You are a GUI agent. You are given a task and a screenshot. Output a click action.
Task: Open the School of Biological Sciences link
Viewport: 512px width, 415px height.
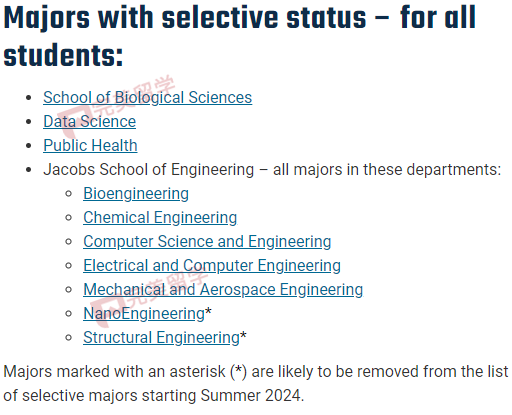(x=147, y=98)
